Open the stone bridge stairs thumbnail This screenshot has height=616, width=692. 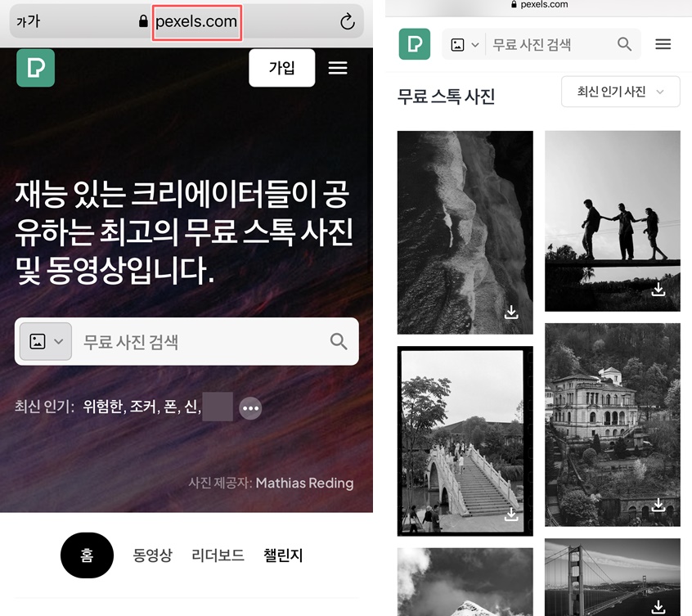click(x=465, y=441)
